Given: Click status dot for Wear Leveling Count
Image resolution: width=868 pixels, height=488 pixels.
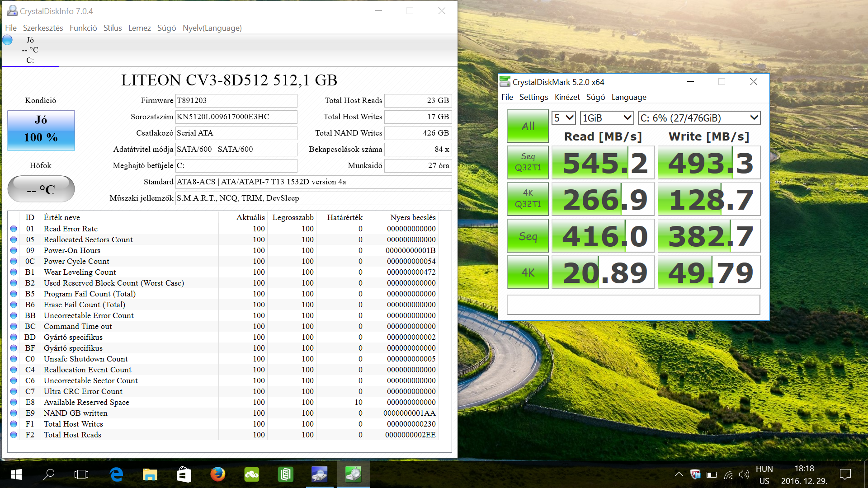Looking at the screenshot, I should (14, 272).
